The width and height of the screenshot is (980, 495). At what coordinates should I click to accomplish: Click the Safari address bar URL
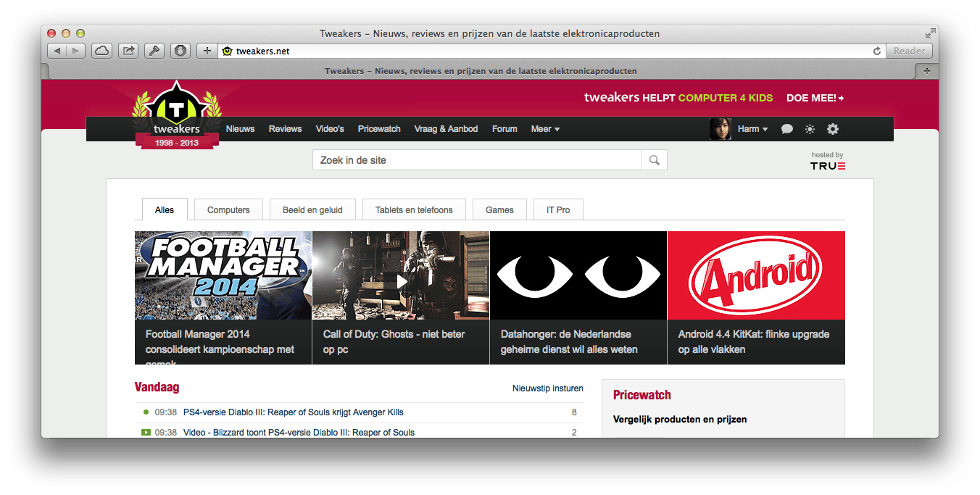coord(263,51)
